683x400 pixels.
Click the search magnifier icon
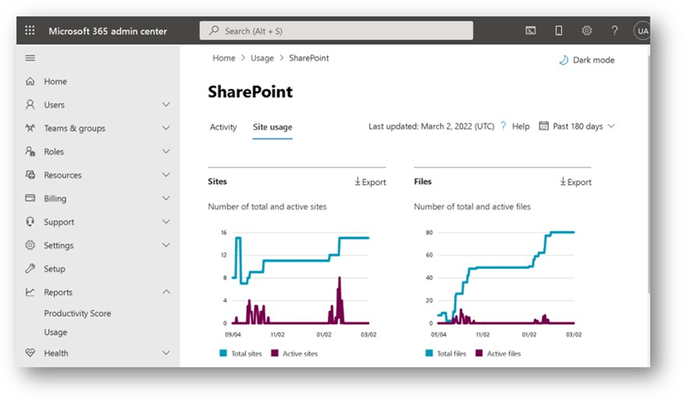(x=214, y=31)
